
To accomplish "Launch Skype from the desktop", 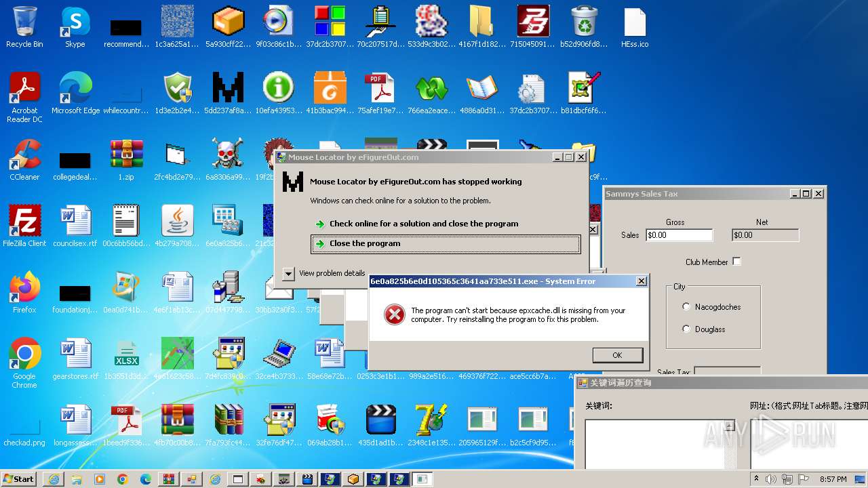I will (x=75, y=27).
